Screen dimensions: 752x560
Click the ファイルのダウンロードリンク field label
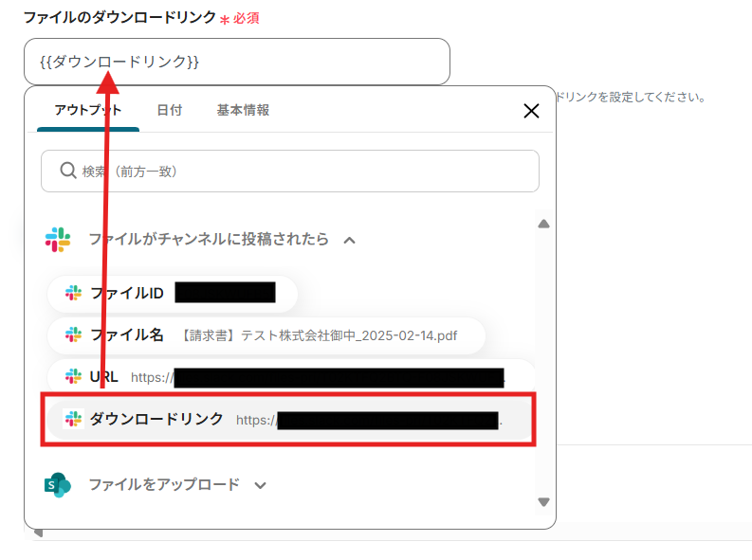[119, 18]
